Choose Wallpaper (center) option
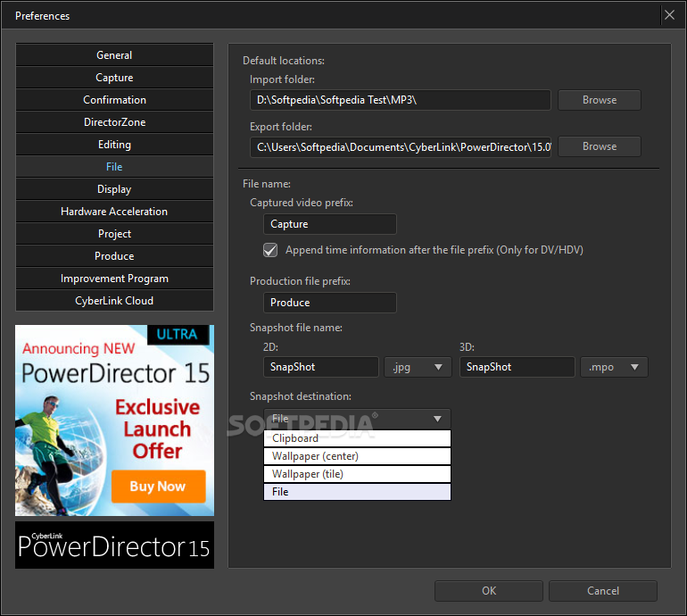Image resolution: width=687 pixels, height=616 pixels. [357, 456]
